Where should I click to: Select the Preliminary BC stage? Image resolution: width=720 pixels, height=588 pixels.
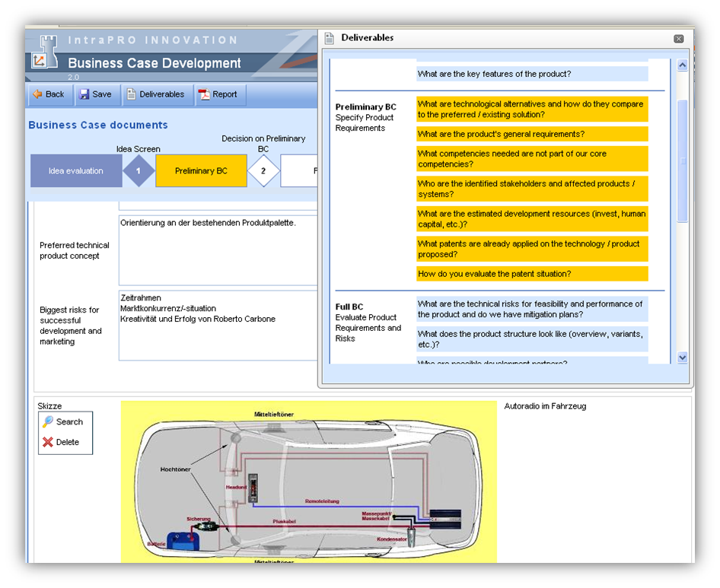pyautogui.click(x=201, y=170)
